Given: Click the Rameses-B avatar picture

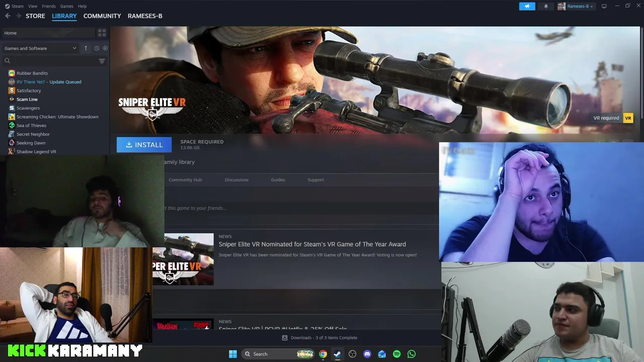Looking at the screenshot, I should (561, 6).
